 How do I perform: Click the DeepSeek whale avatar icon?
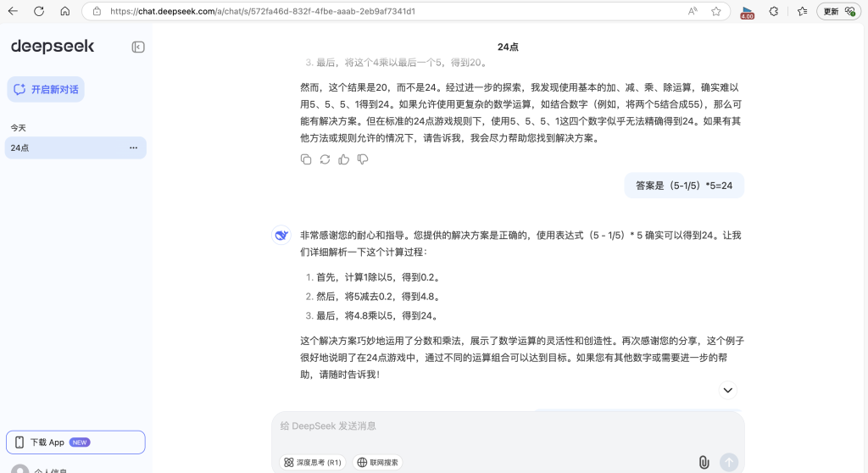pyautogui.click(x=281, y=235)
